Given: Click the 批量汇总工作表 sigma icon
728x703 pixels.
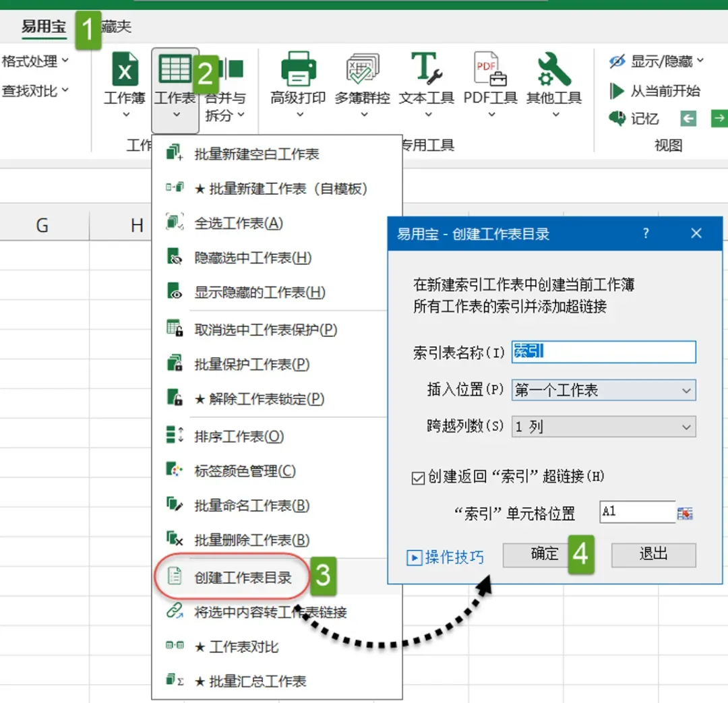Looking at the screenshot, I should [175, 680].
